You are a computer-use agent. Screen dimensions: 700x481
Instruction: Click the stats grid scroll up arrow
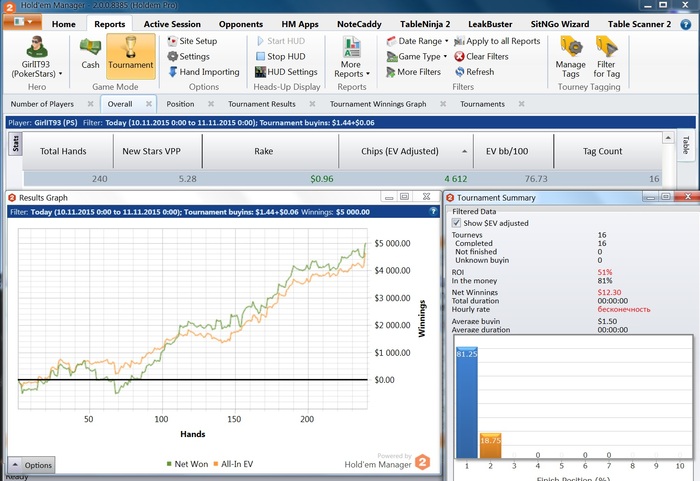coord(668,138)
